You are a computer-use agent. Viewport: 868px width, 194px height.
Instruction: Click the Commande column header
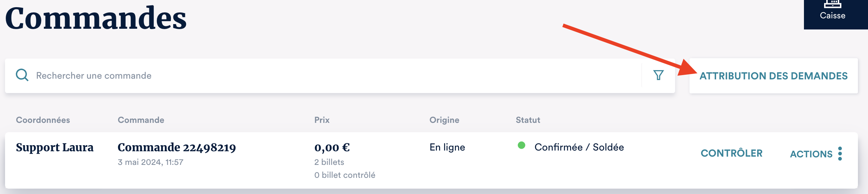(x=141, y=120)
